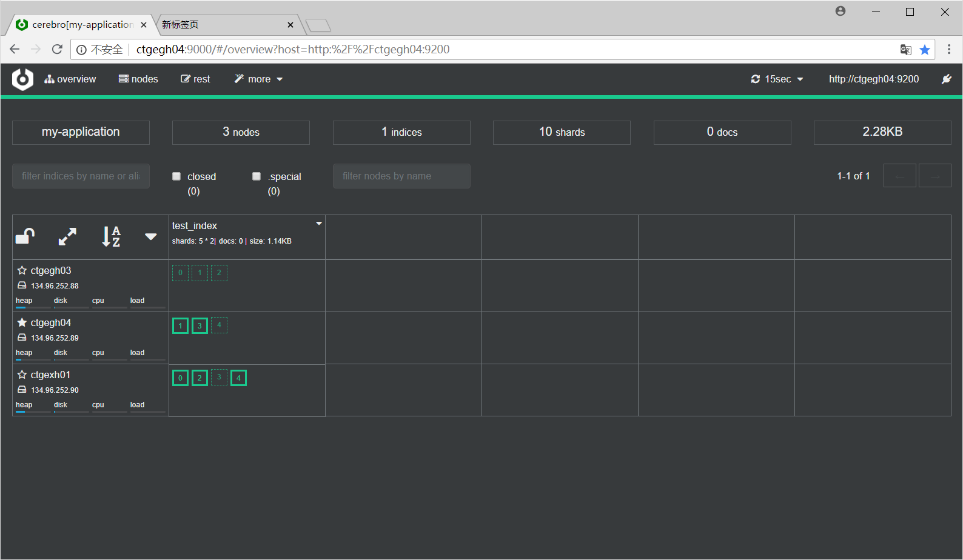Open the rest client page

click(x=195, y=79)
